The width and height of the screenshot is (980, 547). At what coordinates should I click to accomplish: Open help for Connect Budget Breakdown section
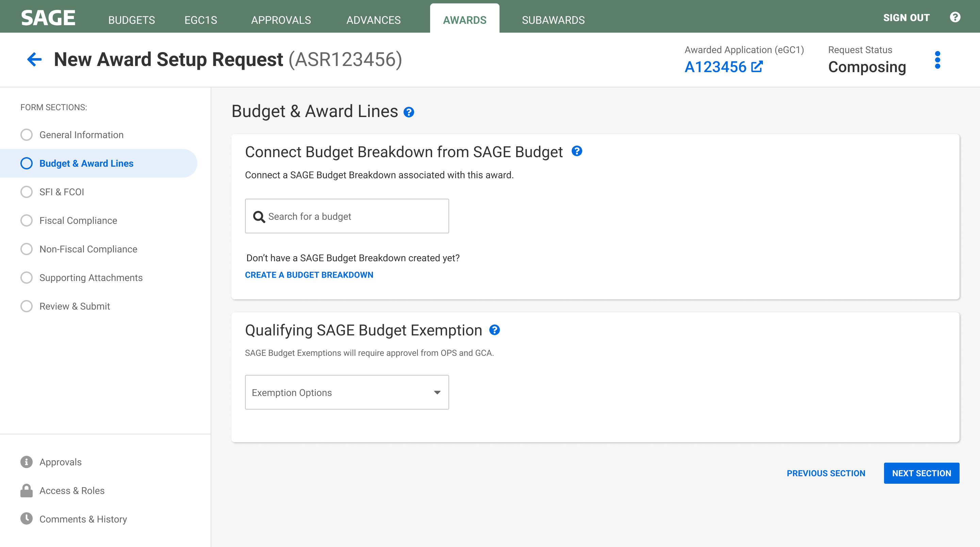577,151
